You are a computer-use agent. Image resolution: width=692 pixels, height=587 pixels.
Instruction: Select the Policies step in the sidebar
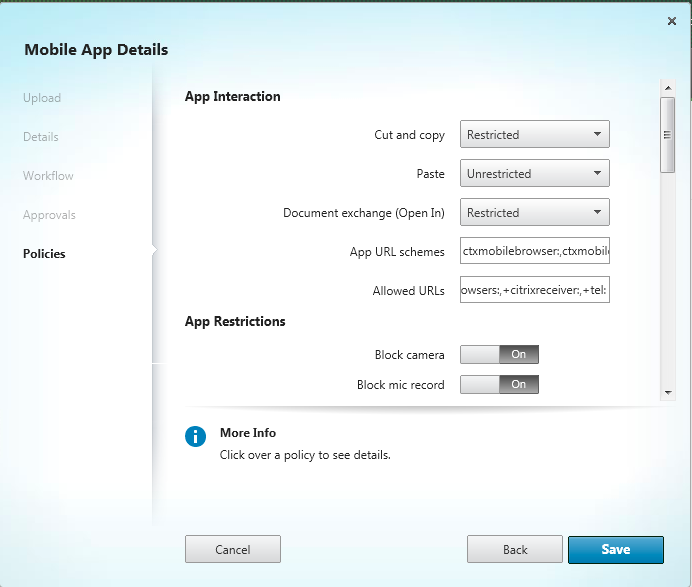[44, 254]
